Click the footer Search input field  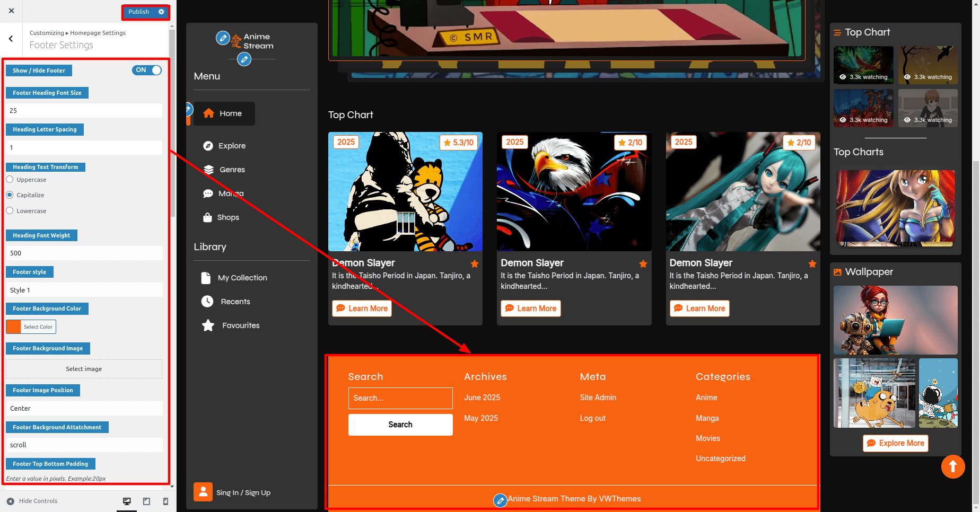click(400, 398)
